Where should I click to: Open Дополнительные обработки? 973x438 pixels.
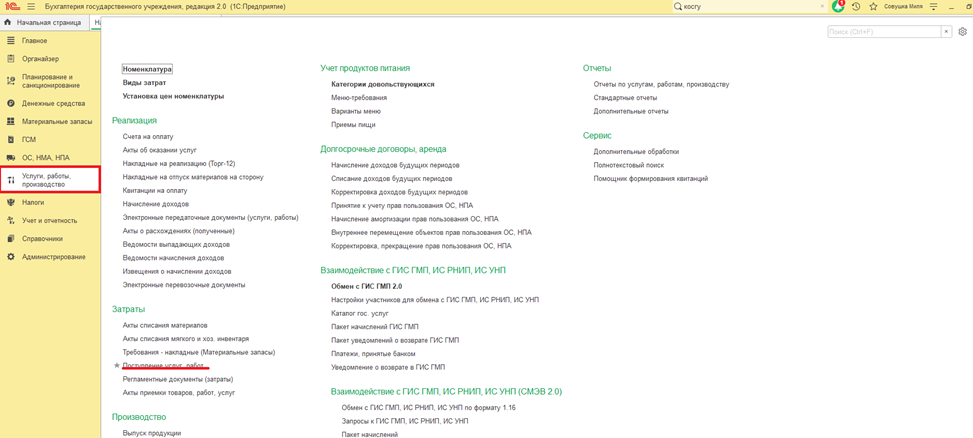[x=635, y=151]
